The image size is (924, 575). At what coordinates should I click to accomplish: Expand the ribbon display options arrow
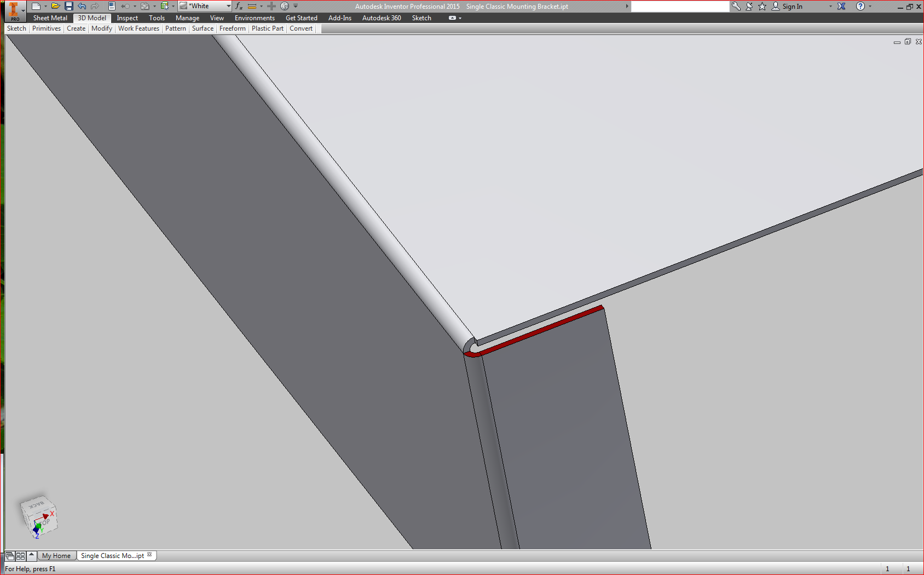click(460, 18)
